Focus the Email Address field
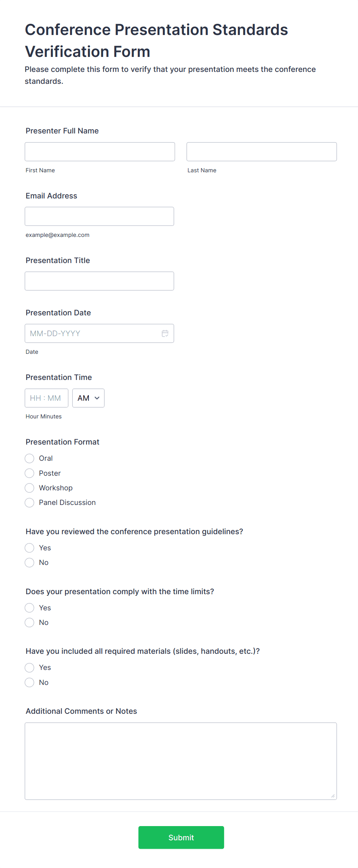Image resolution: width=358 pixels, height=868 pixels. [x=99, y=216]
